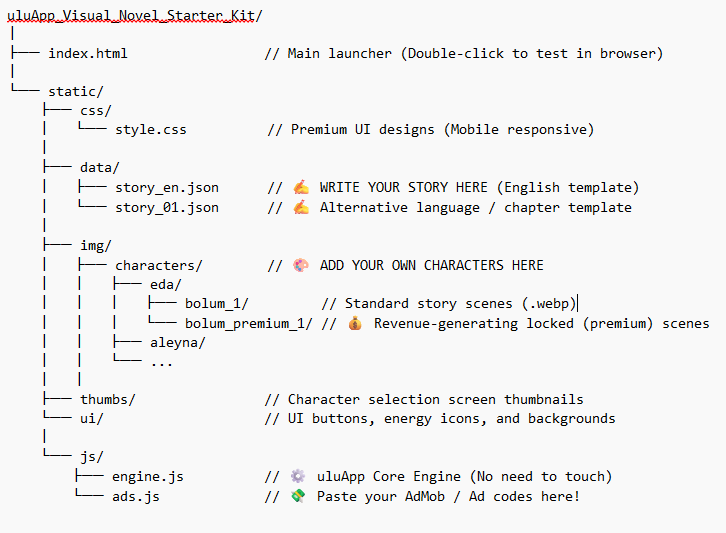The width and height of the screenshot is (726, 533).
Task: Click the uluApp_Visual_Novel_Starter_Kit/ root folder name
Action: (x=135, y=16)
